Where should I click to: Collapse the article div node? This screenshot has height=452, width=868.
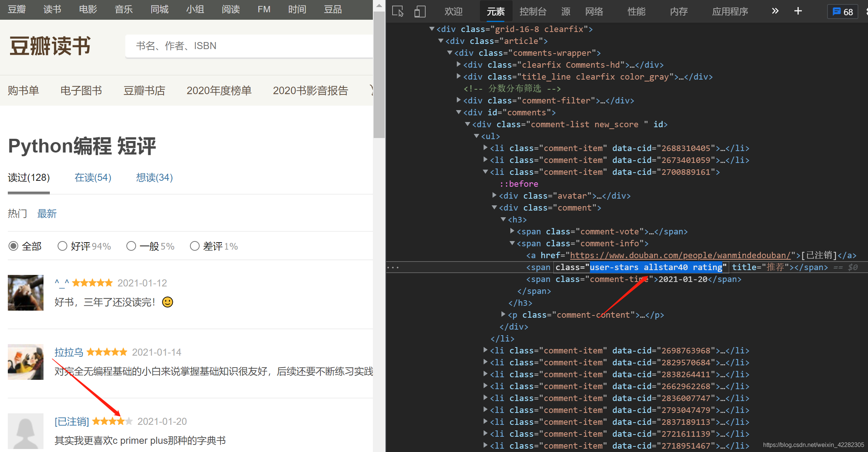pos(441,41)
